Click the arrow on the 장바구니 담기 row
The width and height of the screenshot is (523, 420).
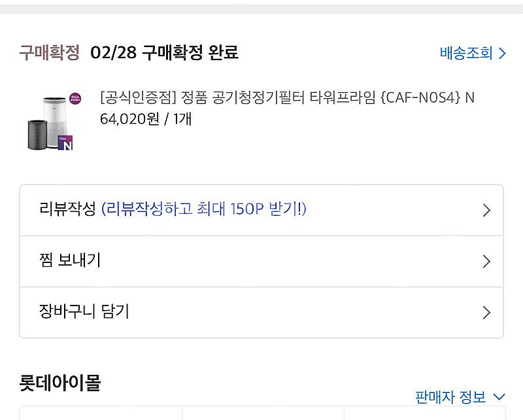(486, 313)
